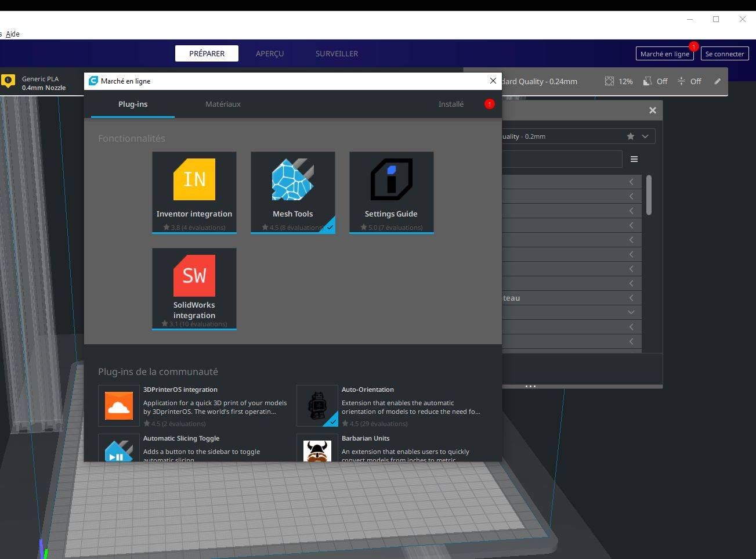Screen dimensions: 756x559
Task: Open the settings visibility hamburger menu
Action: [x=634, y=159]
